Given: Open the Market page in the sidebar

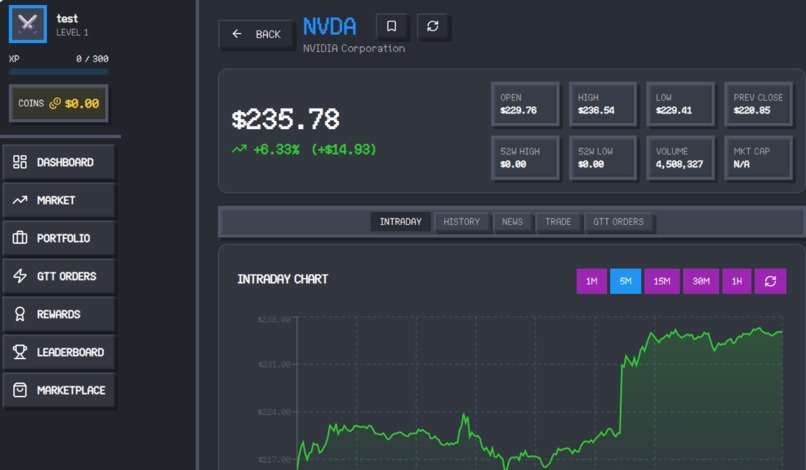Looking at the screenshot, I should click(x=59, y=201).
